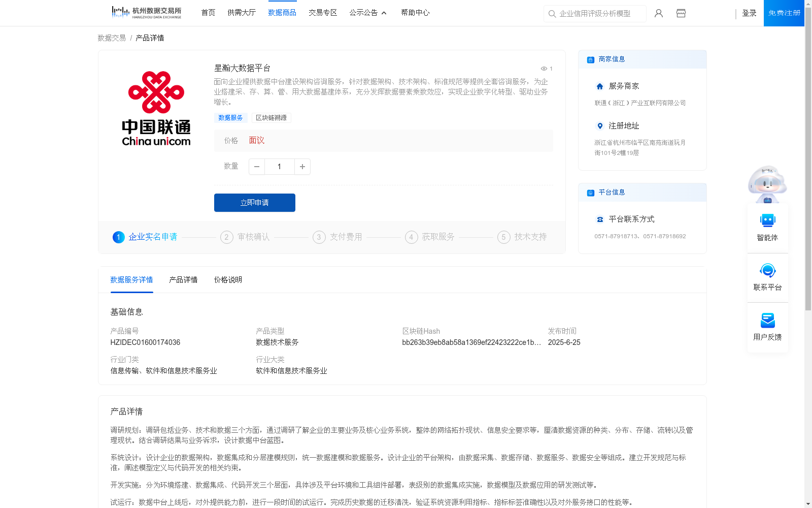Open the user profile icon
Viewport: 812px width, 508px height.
tap(659, 13)
